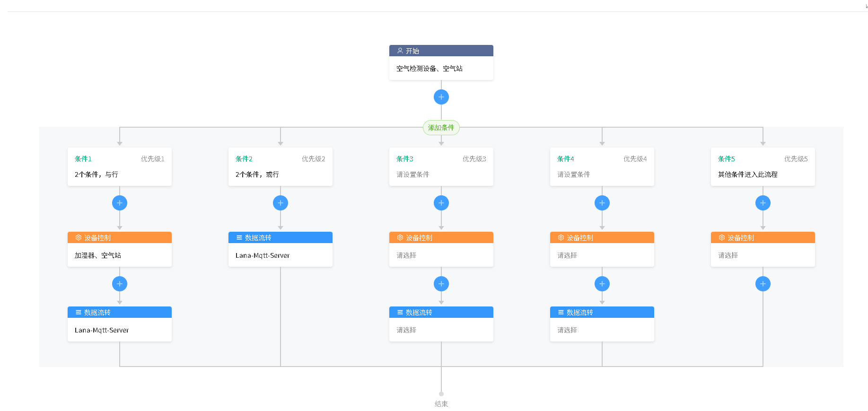Viewport: 868px width, 411px height.
Task: Click plus below 加湿器、空气站 device control node
Action: pyautogui.click(x=119, y=284)
